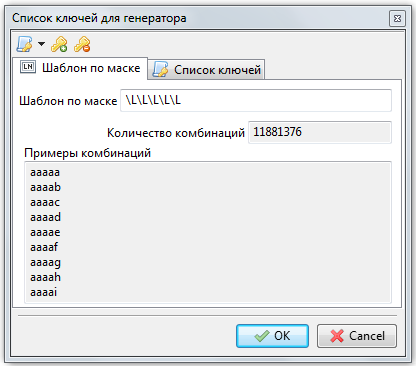Select the example row aaaab
The height and width of the screenshot is (366, 416).
click(x=46, y=187)
